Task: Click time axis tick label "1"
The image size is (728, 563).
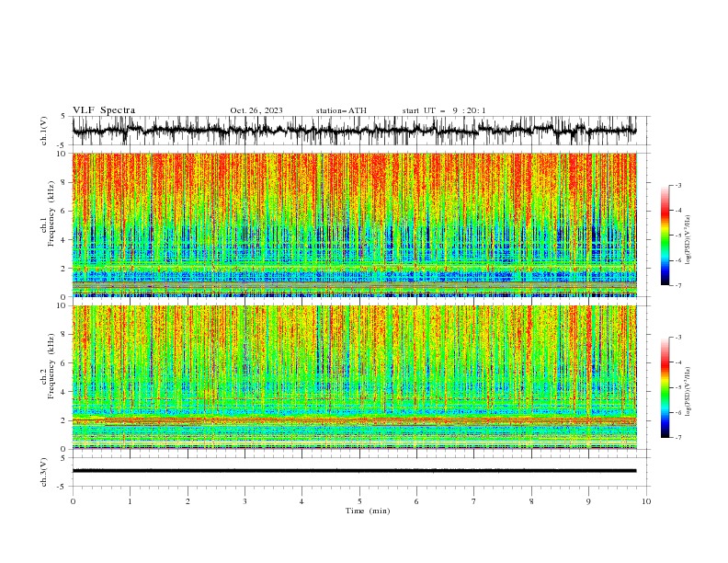Action: pyautogui.click(x=130, y=501)
